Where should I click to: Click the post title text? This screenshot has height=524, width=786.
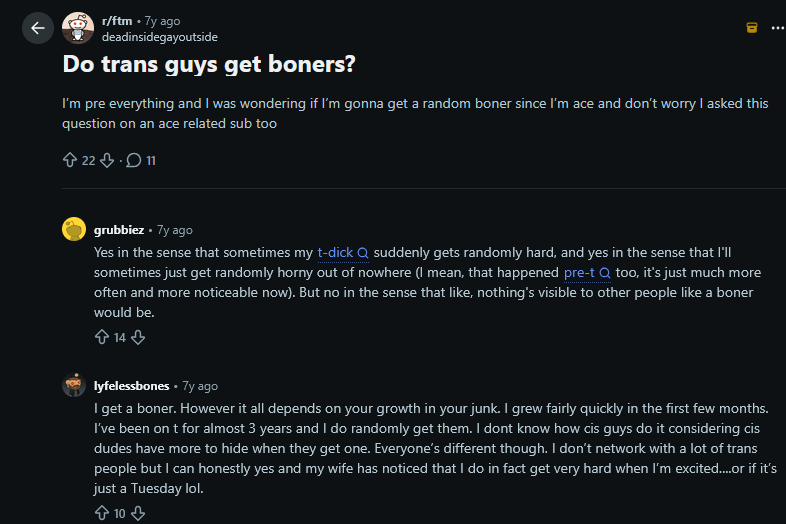[x=209, y=64]
